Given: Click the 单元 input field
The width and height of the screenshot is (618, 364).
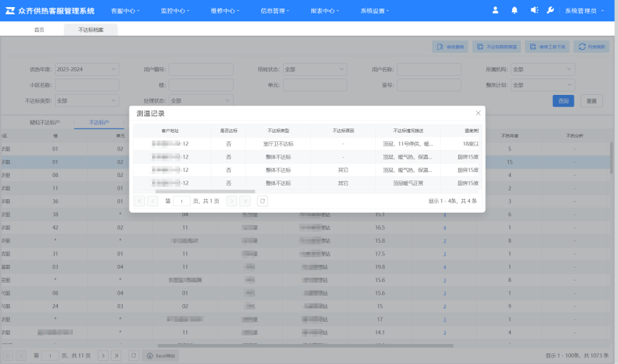Looking at the screenshot, I should click(315, 85).
